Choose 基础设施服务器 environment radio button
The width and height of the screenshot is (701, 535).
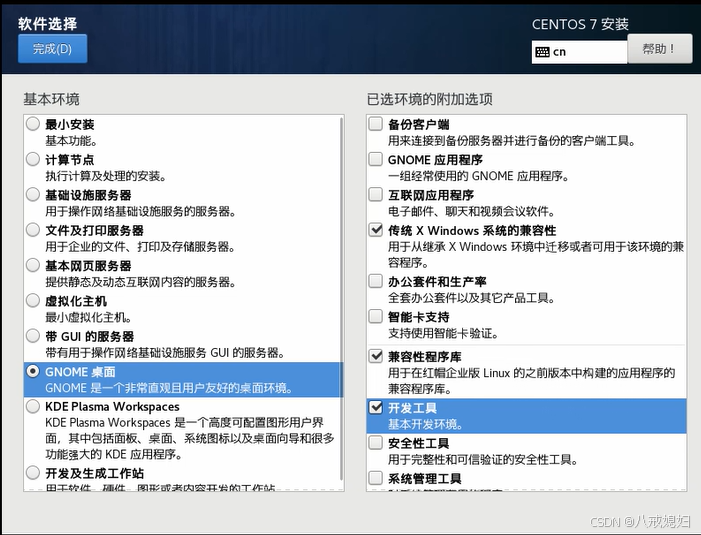(x=33, y=194)
